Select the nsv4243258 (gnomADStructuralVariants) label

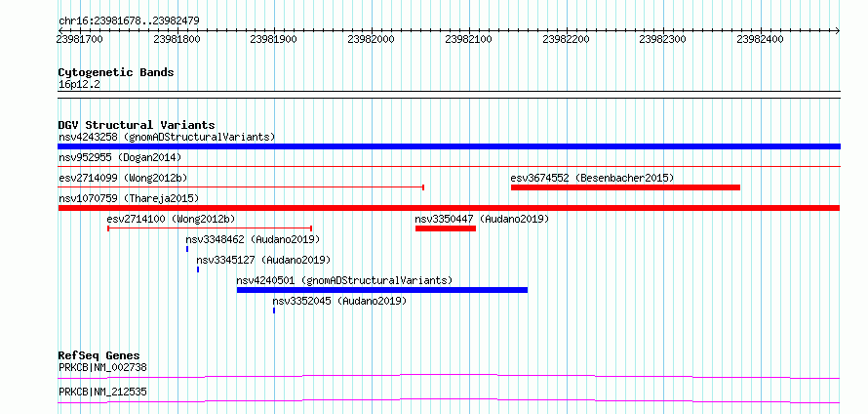[167, 137]
